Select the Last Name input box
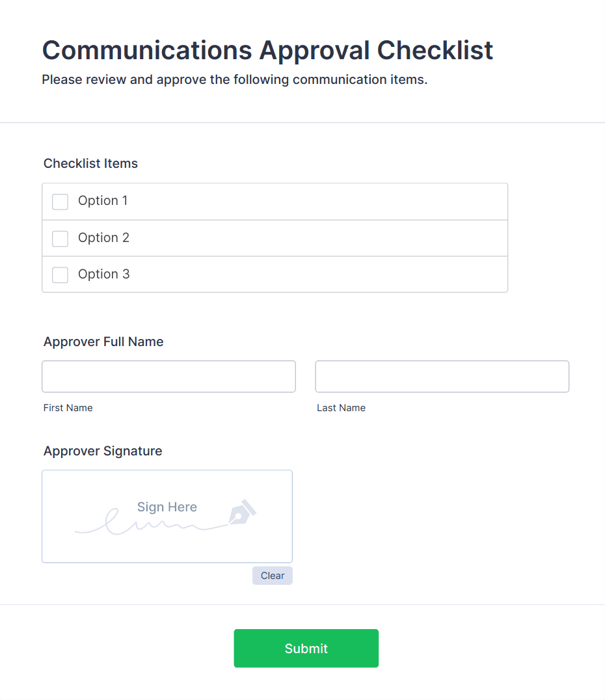The width and height of the screenshot is (605, 700). pos(442,376)
